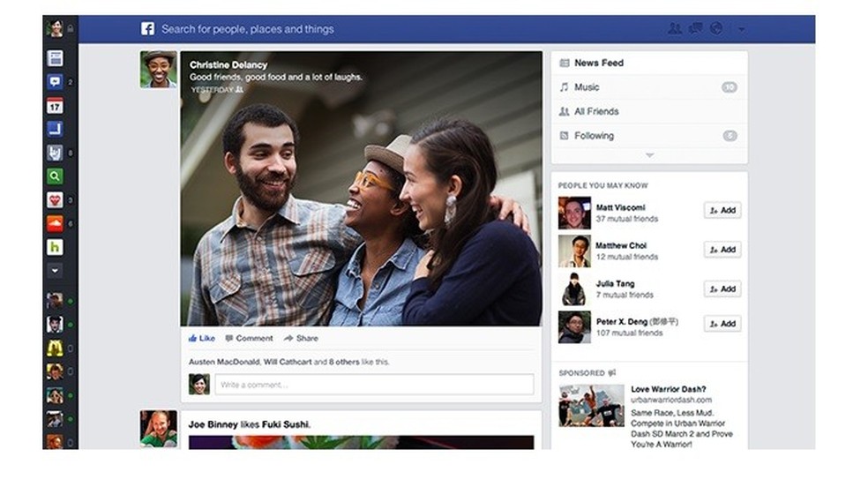
Task: Open chat with second friend in sidebar
Action: (55, 325)
